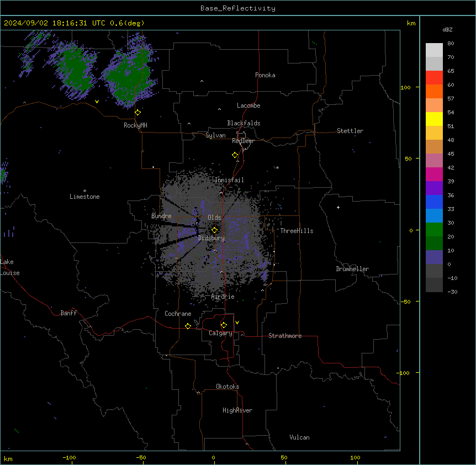Click the yellow V marker northwest of RockyMH

point(97,102)
